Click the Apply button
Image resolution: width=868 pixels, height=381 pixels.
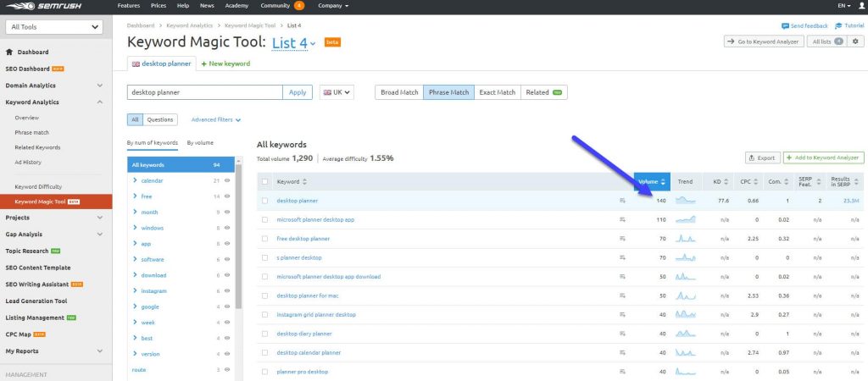[298, 92]
